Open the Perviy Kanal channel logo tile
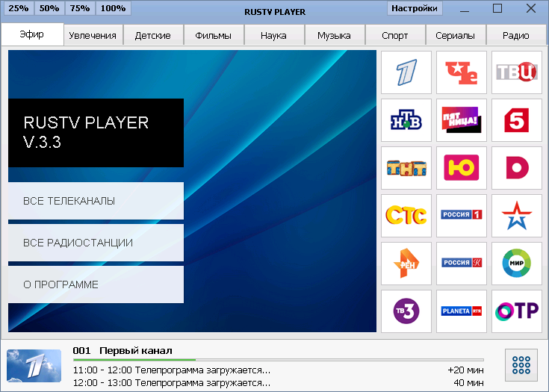Image resolution: width=549 pixels, height=392 pixels. 406,72
